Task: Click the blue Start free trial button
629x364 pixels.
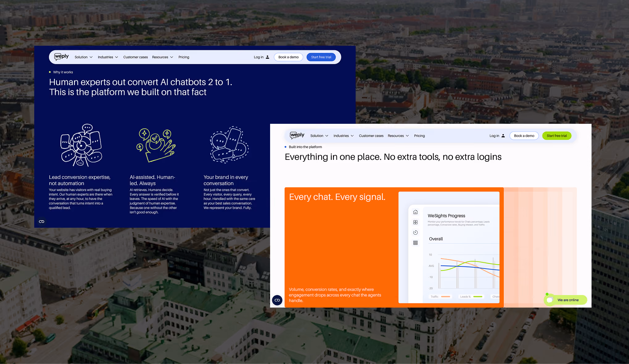Action: (321, 57)
